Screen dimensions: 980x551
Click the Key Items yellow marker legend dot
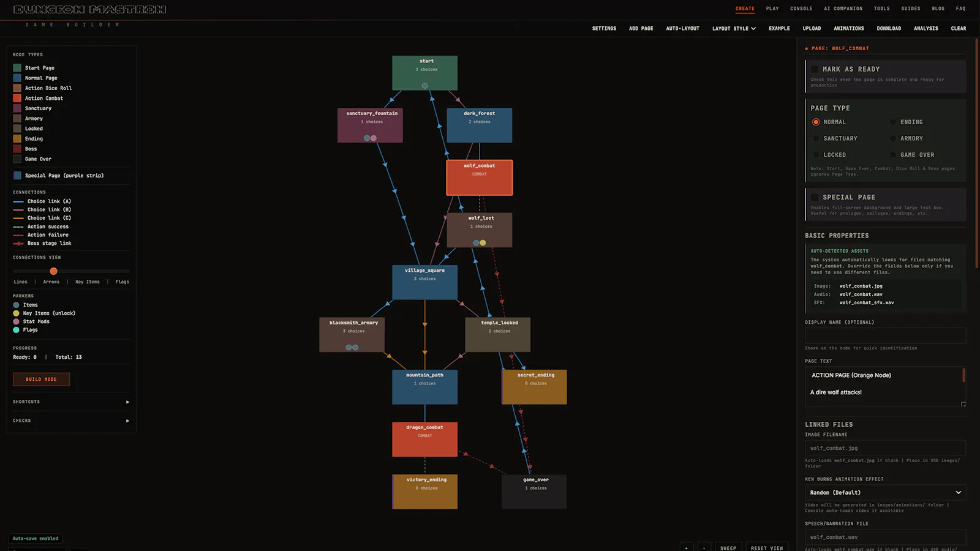[x=16, y=313]
